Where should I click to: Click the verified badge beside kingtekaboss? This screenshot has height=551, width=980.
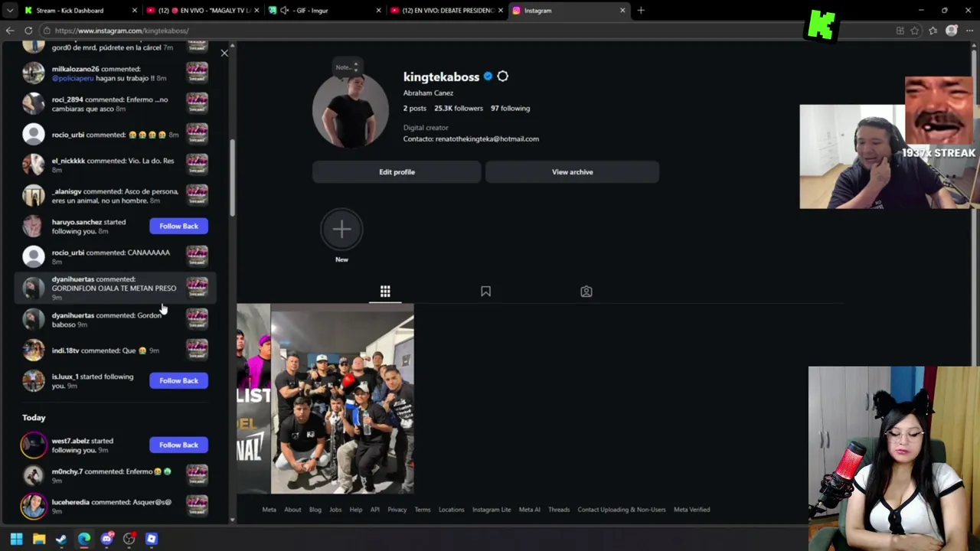click(488, 77)
